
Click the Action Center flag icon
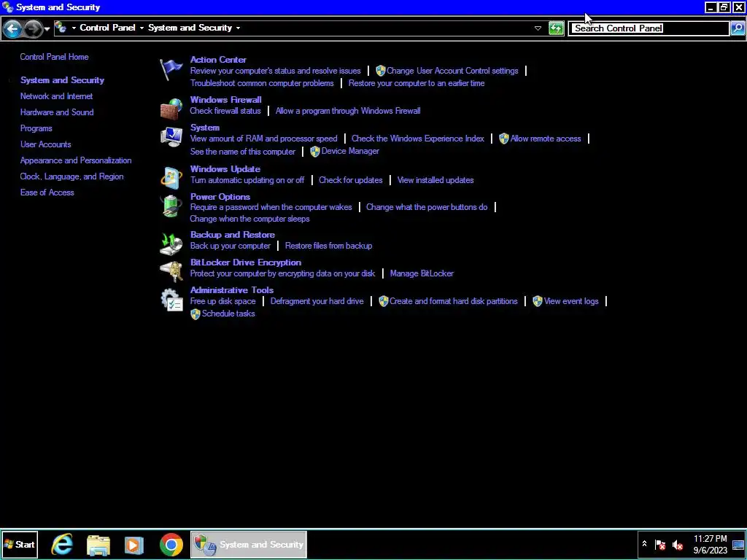[x=171, y=69]
